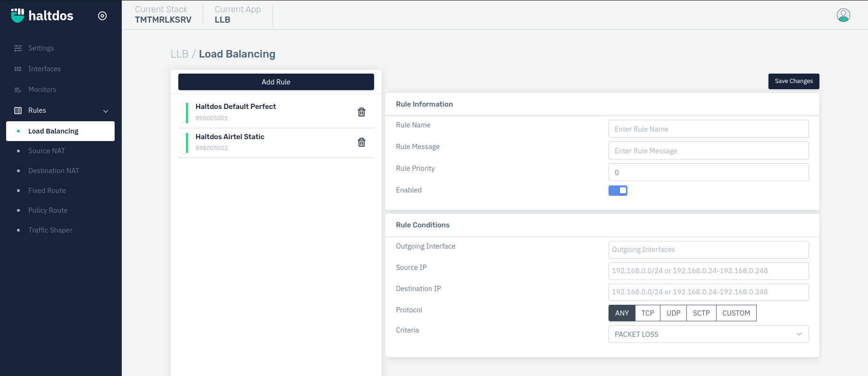Toggle the Enabled switch
The image size is (868, 376).
pyautogui.click(x=618, y=191)
